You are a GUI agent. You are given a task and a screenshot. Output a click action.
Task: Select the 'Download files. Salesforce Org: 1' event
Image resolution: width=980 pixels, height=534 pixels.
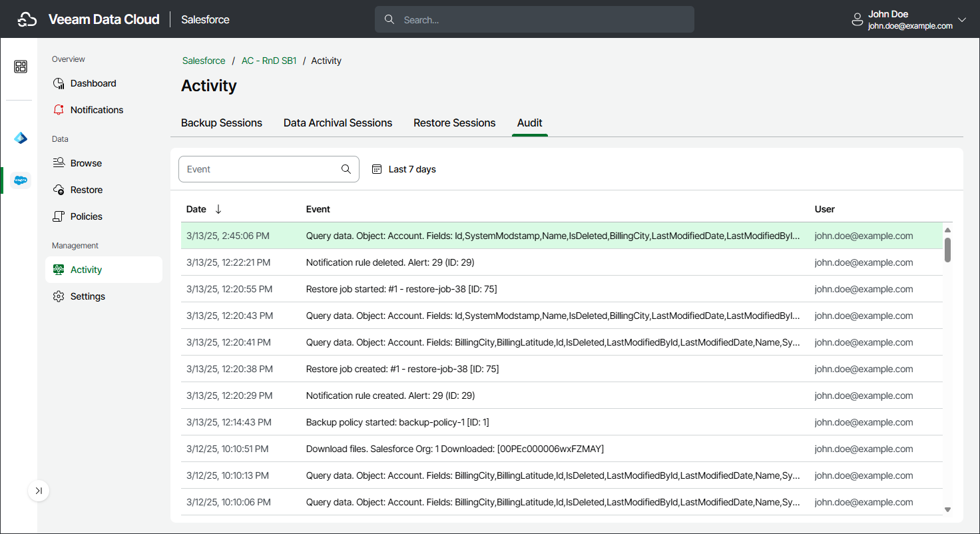tap(455, 449)
